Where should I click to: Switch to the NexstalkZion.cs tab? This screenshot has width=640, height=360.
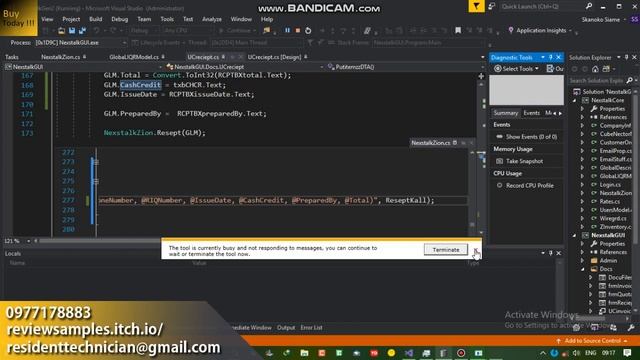point(63,57)
